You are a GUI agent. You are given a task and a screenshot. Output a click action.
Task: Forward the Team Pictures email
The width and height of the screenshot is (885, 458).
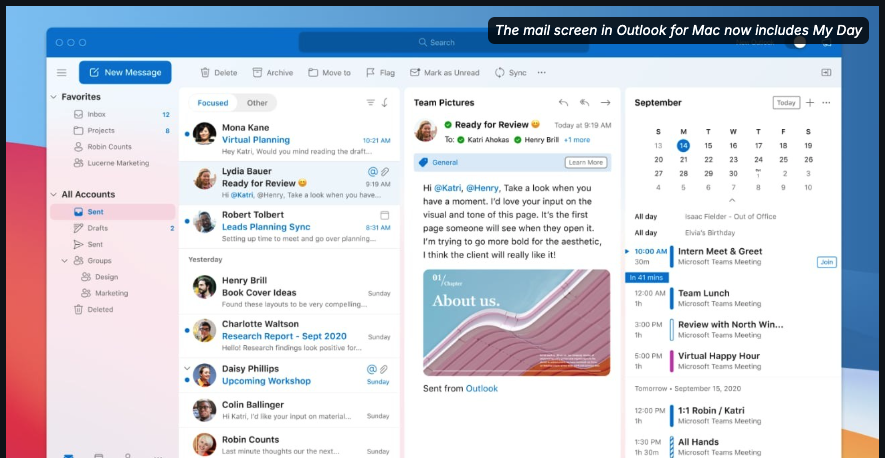(x=606, y=103)
